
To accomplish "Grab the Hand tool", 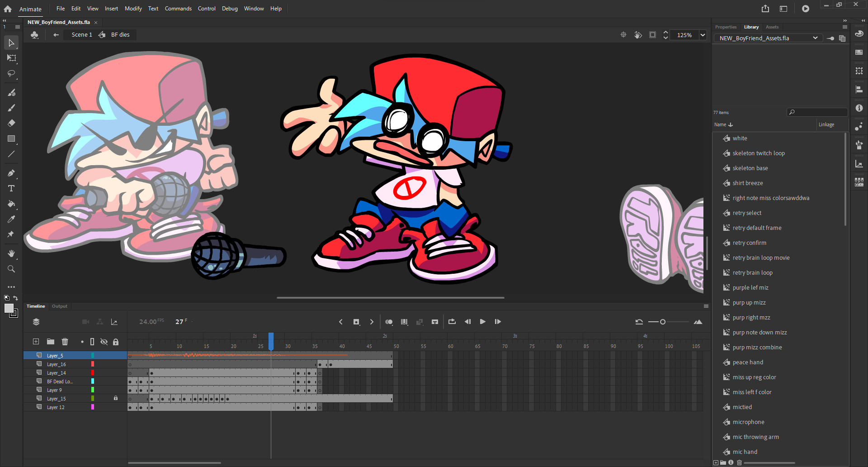I will tap(11, 253).
